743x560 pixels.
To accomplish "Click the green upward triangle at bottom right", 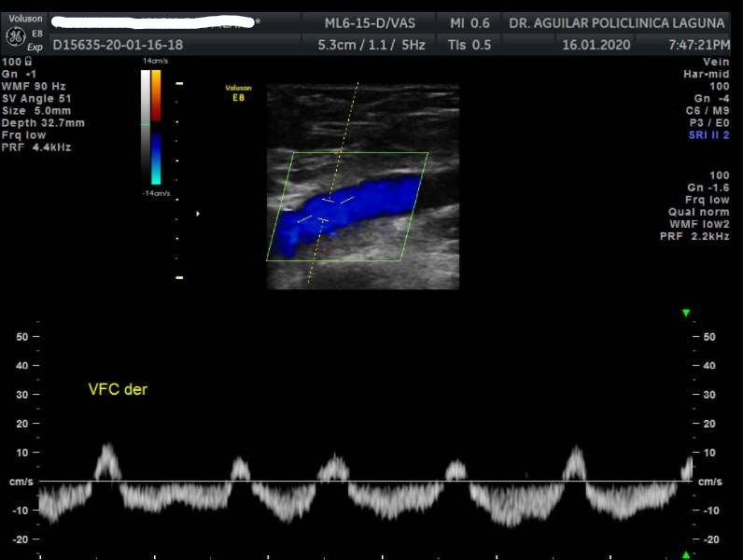I will pos(686,554).
